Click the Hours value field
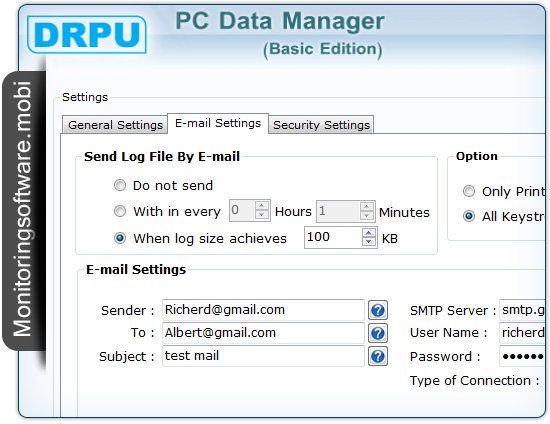This screenshot has height=424, width=550. point(242,211)
